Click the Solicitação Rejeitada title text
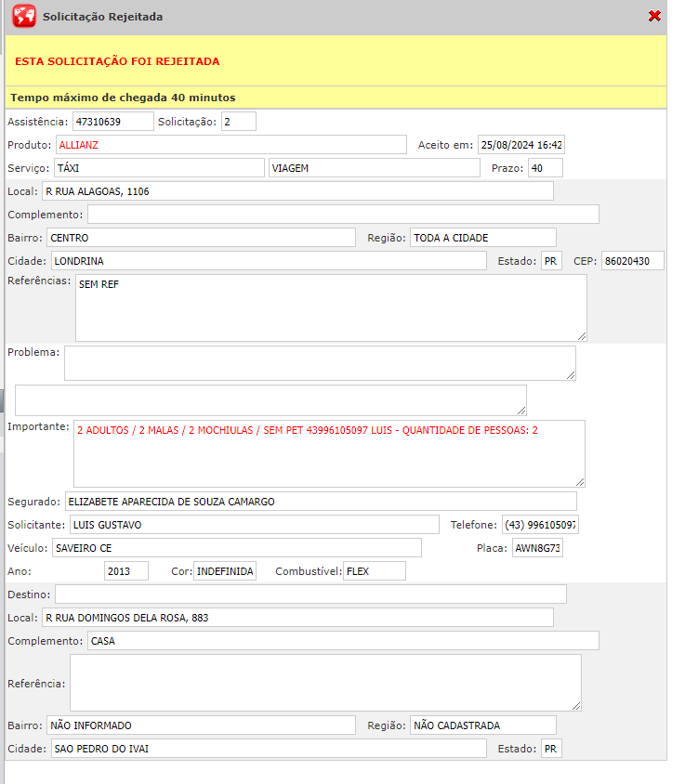This screenshot has height=784, width=685. (x=102, y=17)
